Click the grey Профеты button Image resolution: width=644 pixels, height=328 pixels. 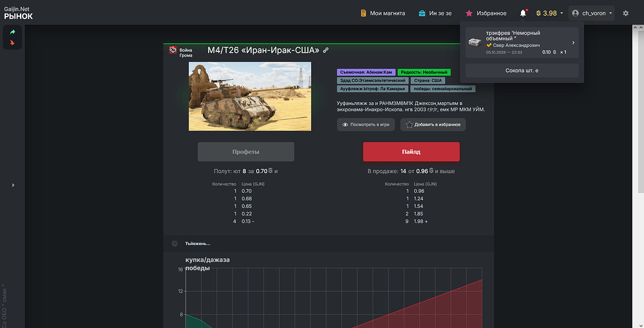(245, 152)
